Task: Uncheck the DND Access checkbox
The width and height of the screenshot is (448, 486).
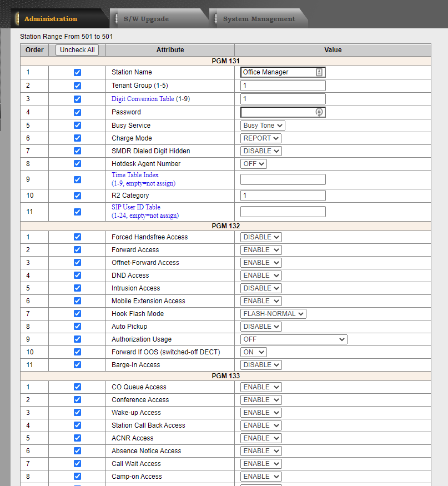Action: pos(77,275)
